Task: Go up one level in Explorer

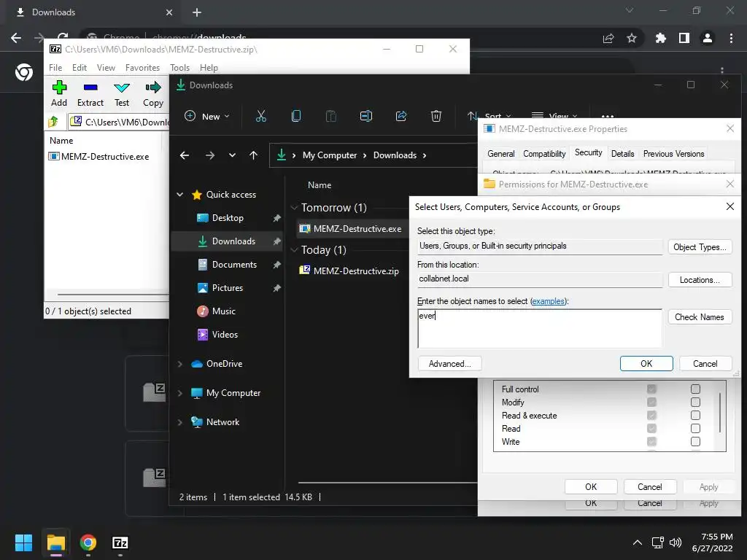Action: tap(253, 155)
